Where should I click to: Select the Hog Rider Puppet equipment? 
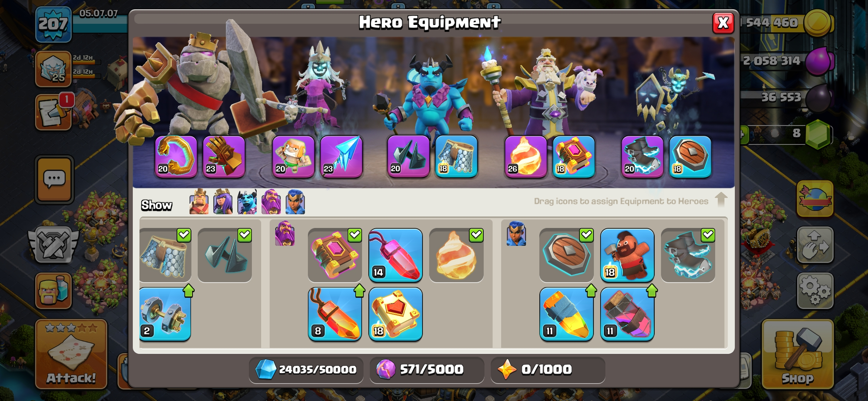coord(627,255)
